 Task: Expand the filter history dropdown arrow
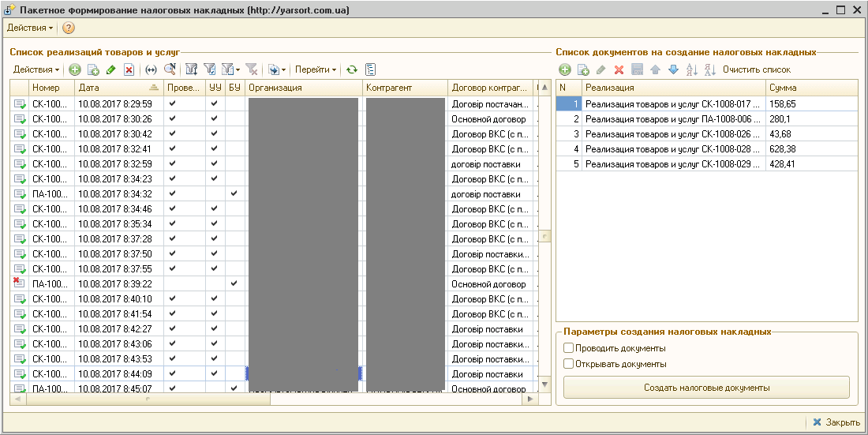click(x=238, y=70)
